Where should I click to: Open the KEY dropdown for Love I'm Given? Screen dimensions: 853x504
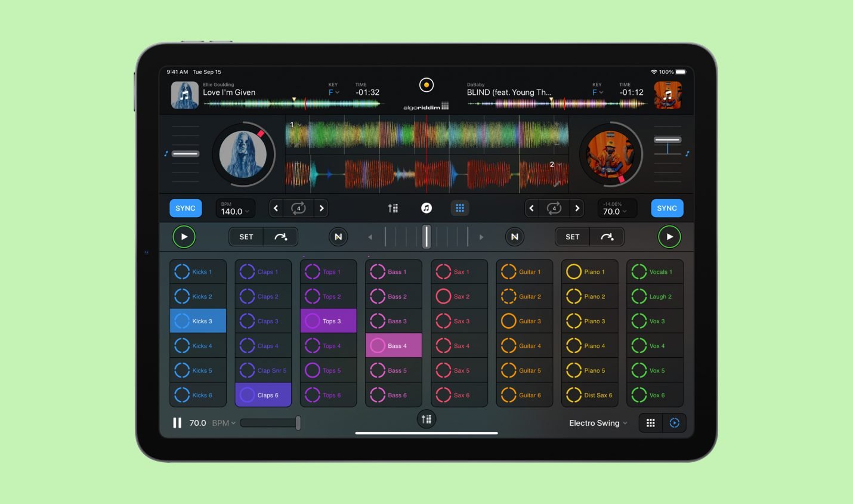[x=333, y=93]
